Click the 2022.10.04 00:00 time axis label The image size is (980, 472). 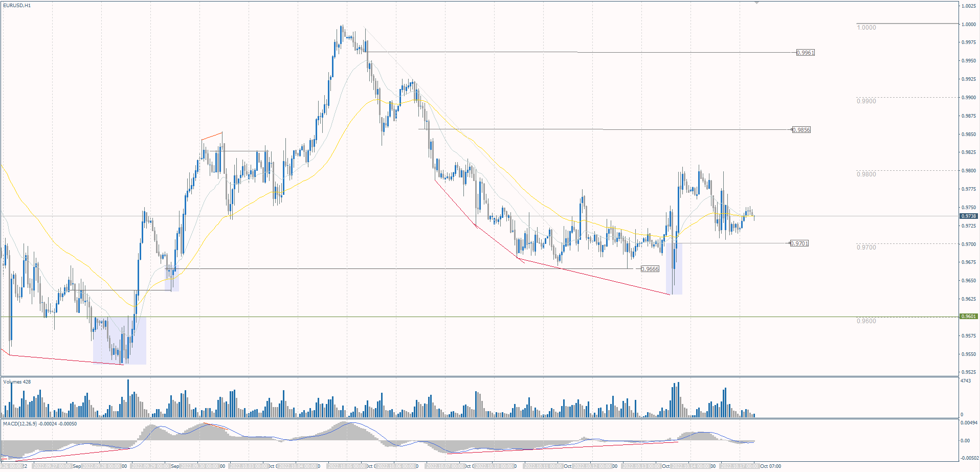pos(299,466)
